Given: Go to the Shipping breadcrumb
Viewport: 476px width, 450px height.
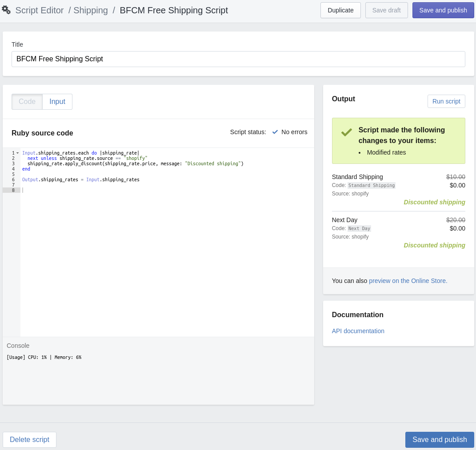Looking at the screenshot, I should coord(91,10).
